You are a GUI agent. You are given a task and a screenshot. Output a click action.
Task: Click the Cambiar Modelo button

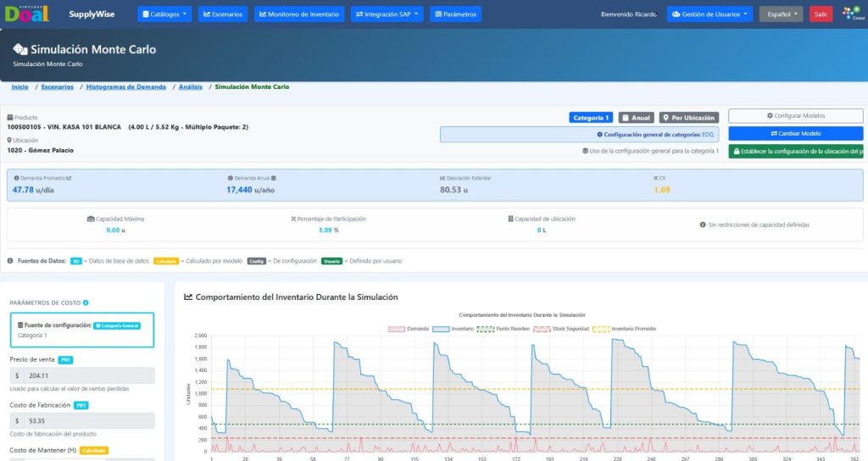795,134
